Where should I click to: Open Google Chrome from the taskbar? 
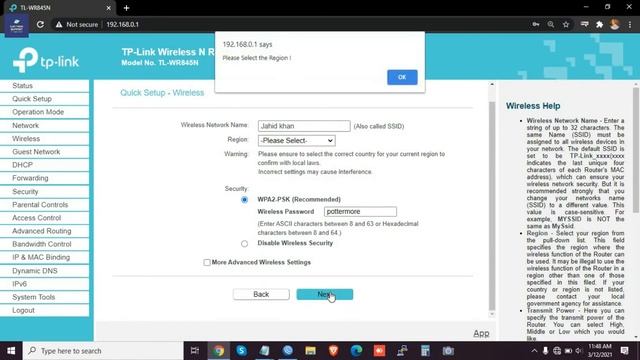tap(218, 351)
